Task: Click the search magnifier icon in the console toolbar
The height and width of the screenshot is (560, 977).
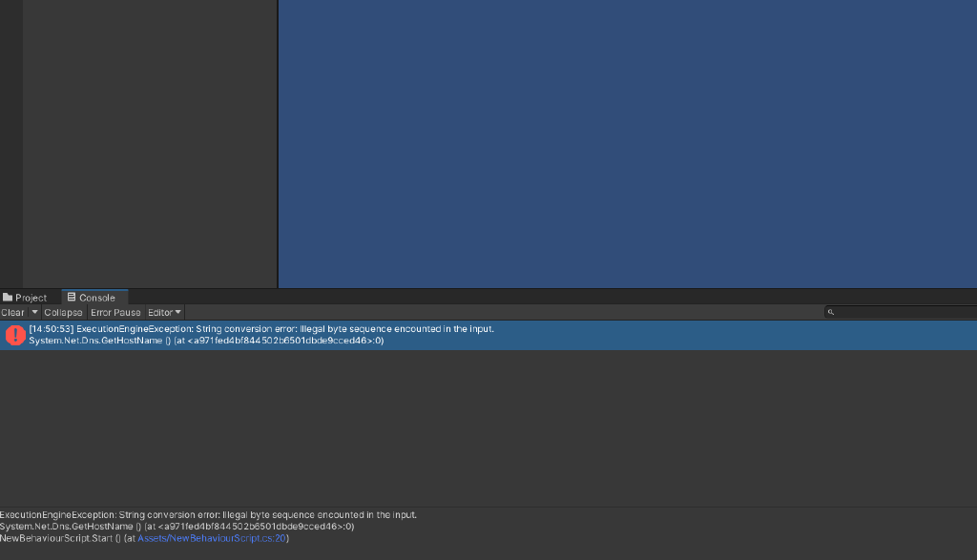Action: 831,311
